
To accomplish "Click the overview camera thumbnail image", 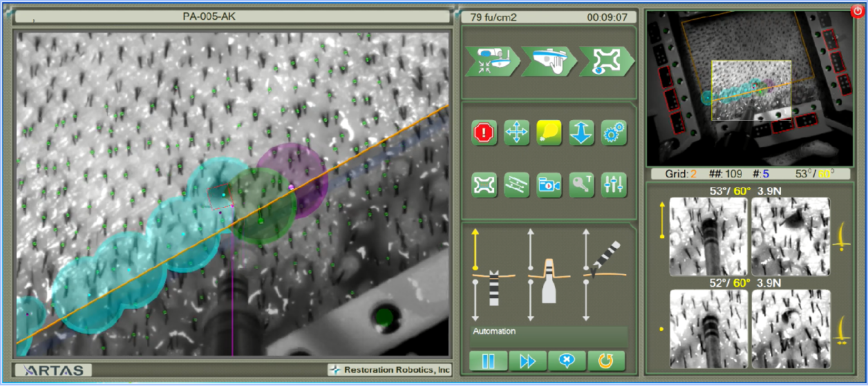I will [x=748, y=88].
